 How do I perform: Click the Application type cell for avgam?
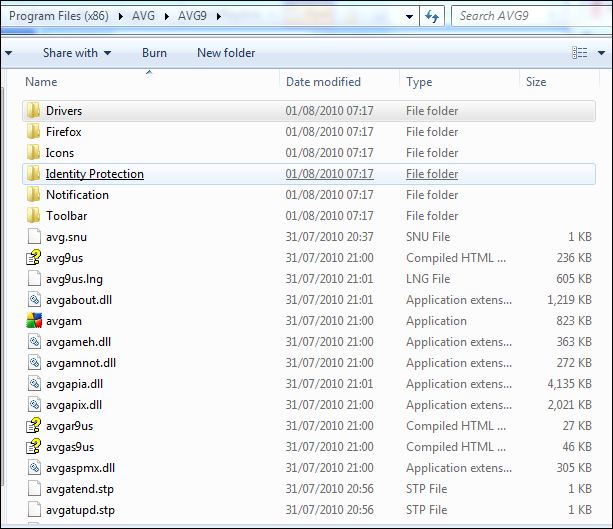436,321
